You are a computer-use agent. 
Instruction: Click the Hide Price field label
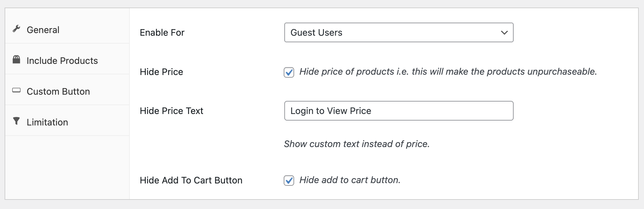coord(161,72)
